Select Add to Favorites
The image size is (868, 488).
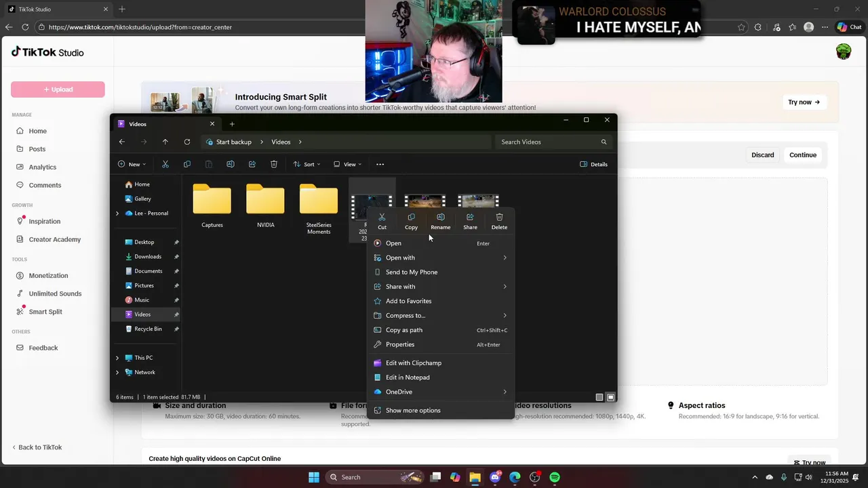[x=441, y=301]
